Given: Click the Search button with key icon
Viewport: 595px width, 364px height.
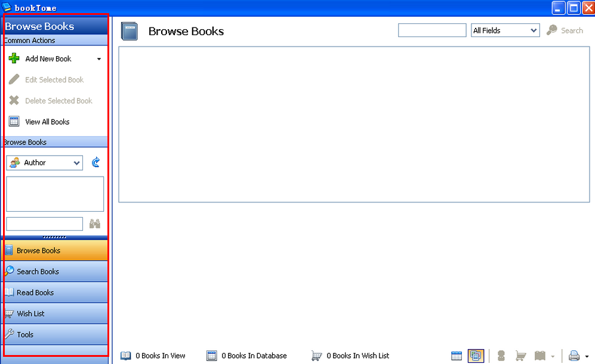Looking at the screenshot, I should click(565, 30).
